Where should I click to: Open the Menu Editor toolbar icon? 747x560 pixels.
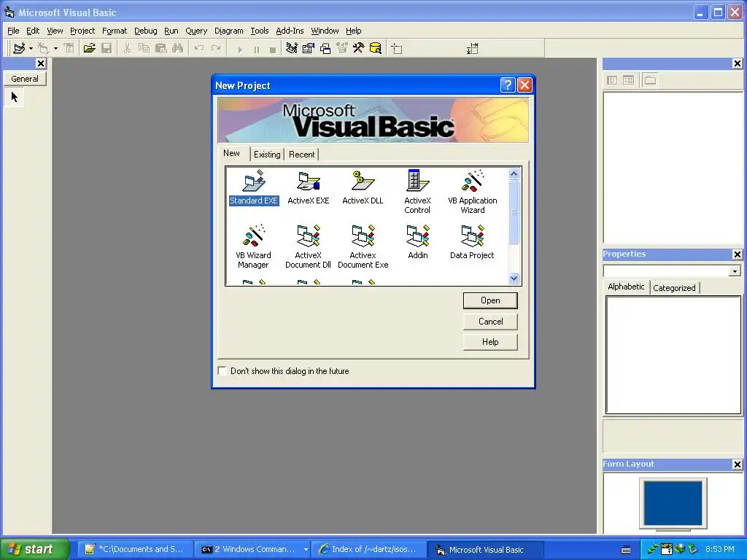tap(69, 48)
